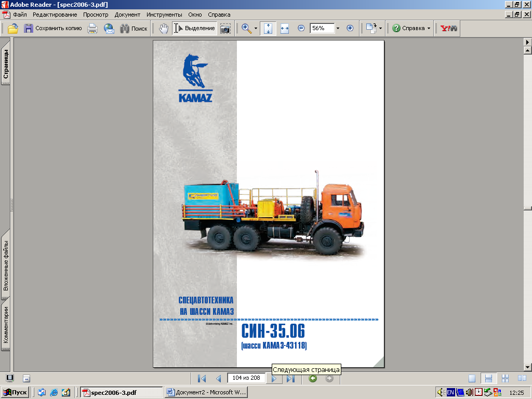Expand the zoom tool dropdown arrow
532x399 pixels.
[256, 29]
